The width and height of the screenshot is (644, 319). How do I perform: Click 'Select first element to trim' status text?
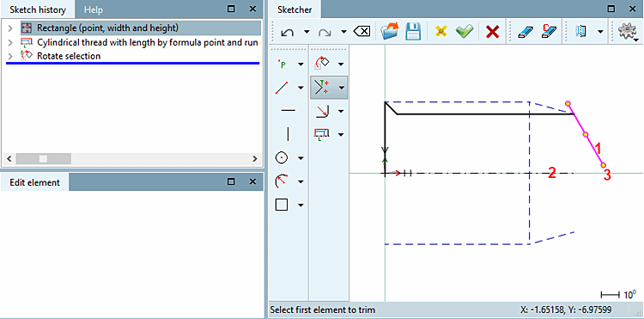pos(322,310)
